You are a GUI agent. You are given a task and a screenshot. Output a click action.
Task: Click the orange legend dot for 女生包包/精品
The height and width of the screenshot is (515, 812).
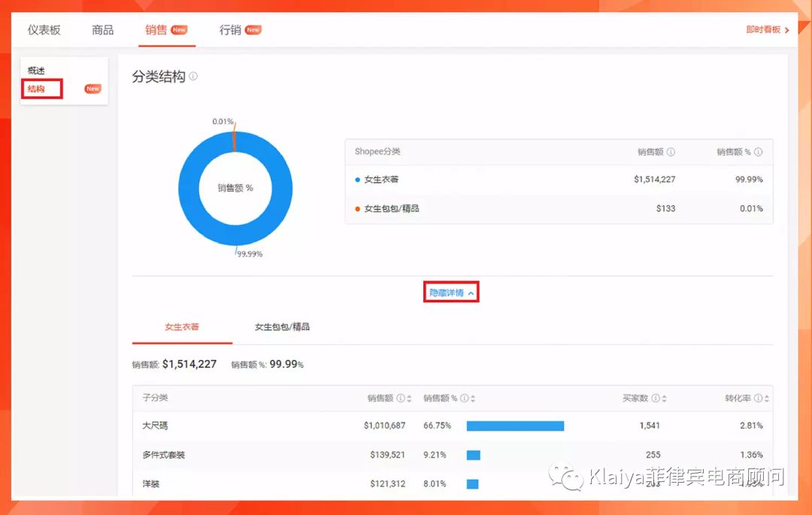click(x=357, y=210)
